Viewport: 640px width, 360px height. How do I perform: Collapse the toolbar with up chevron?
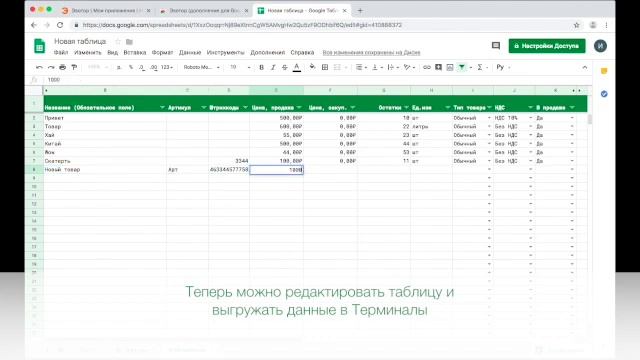(x=584, y=67)
